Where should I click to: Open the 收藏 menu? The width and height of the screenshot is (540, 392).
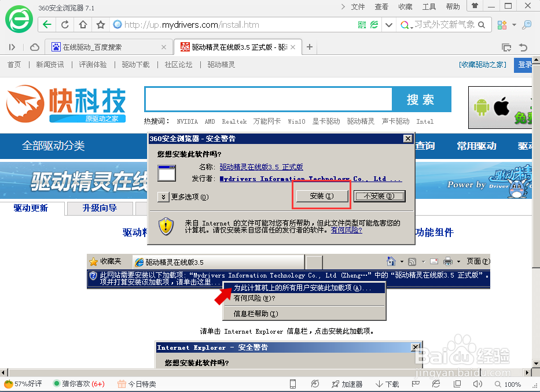[x=405, y=6]
